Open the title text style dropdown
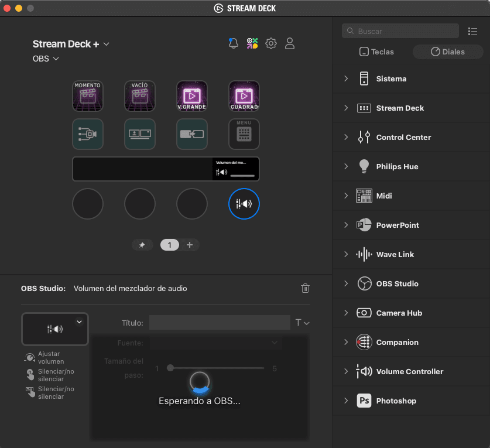 coord(302,323)
